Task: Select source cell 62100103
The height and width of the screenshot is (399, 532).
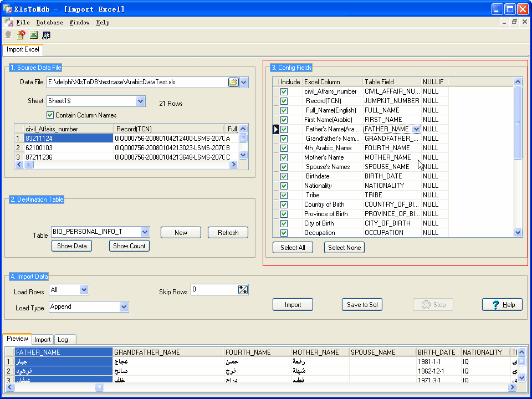Action: [68, 148]
